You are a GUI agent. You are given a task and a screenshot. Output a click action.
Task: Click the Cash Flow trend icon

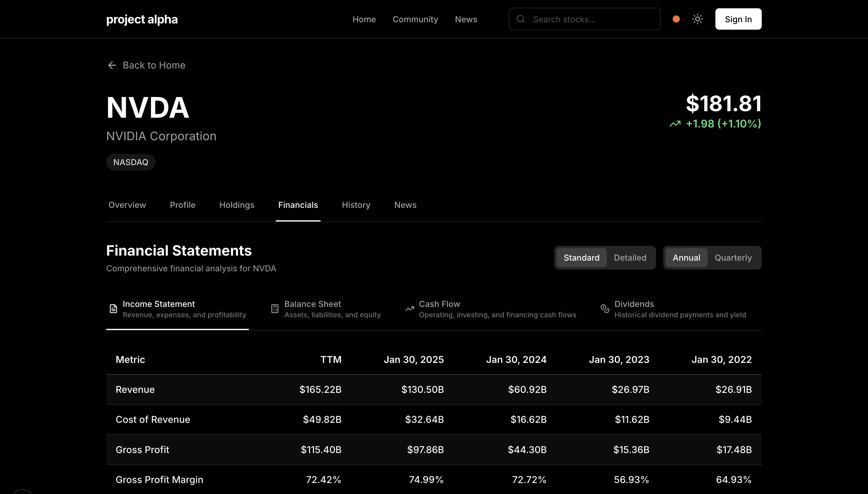[410, 309]
